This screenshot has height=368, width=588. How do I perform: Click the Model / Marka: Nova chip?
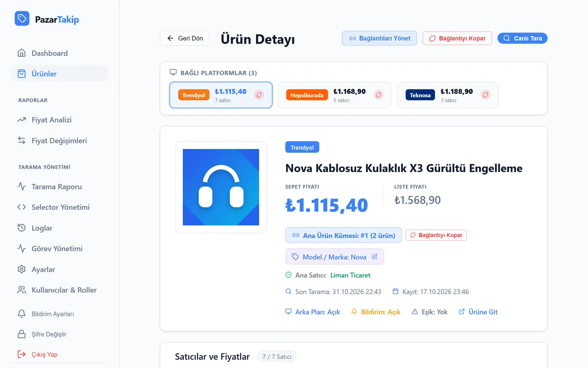[334, 257]
